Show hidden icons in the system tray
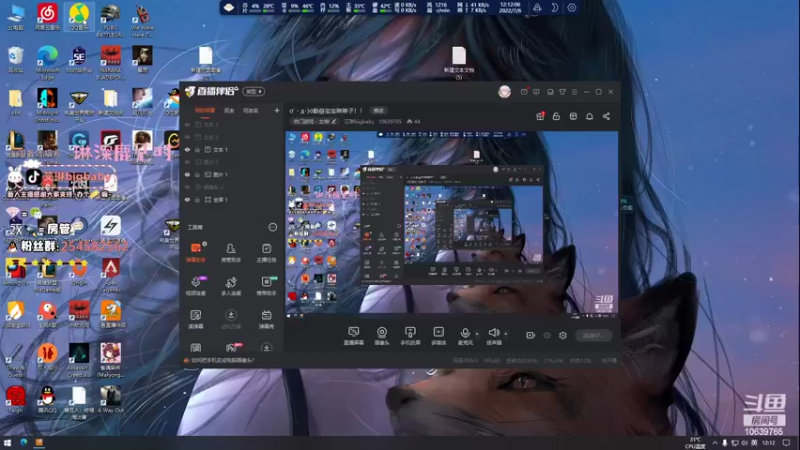Image resolution: width=800 pixels, height=450 pixels. pos(714,443)
